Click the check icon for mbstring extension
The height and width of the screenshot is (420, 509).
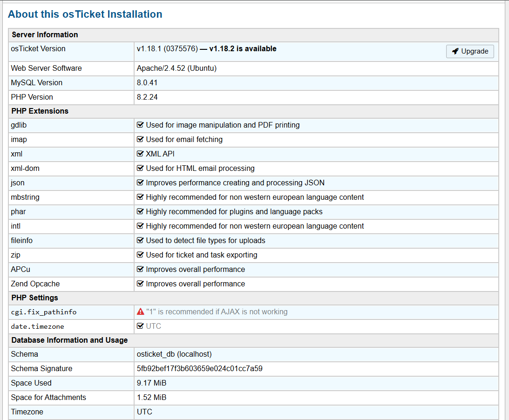coord(140,197)
